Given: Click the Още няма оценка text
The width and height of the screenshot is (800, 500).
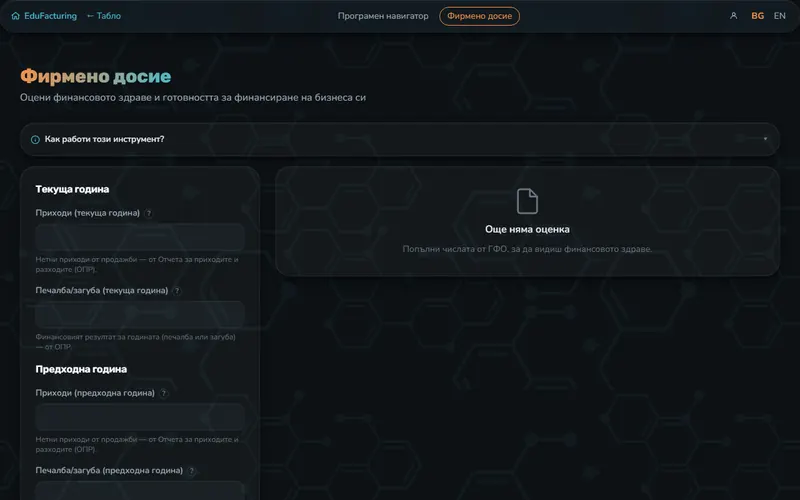Looking at the screenshot, I should [x=527, y=230].
